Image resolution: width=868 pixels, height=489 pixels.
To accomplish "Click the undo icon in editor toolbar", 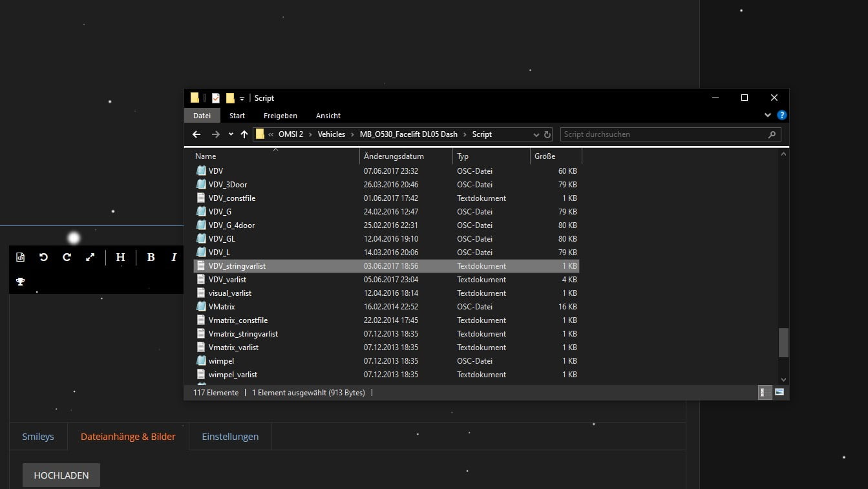I will [43, 257].
